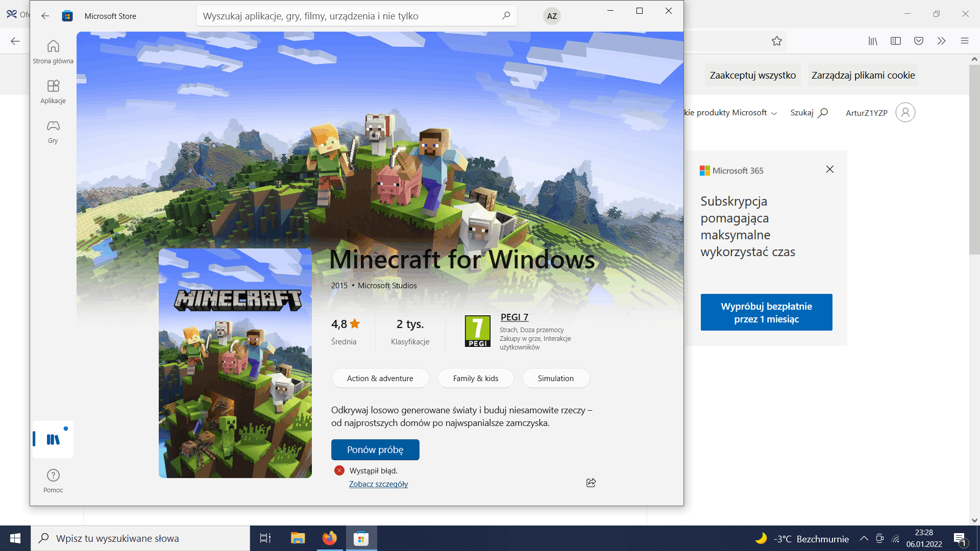
Task: Click Zaakceptuj wszystko cookie button
Action: pos(753,75)
